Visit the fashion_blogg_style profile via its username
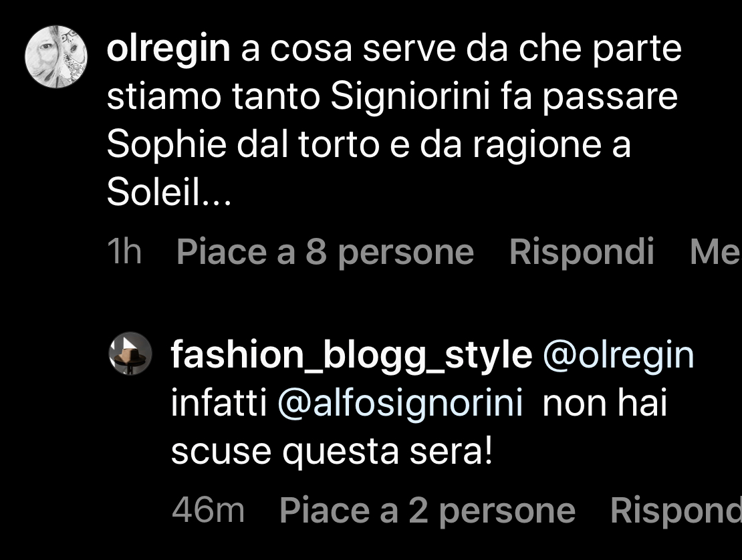 click(351, 355)
